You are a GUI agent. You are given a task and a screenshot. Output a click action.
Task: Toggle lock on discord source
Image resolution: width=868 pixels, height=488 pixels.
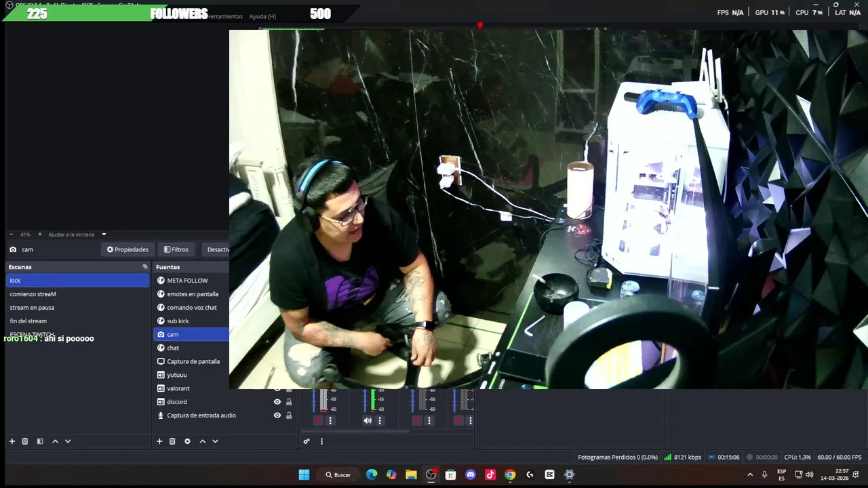pyautogui.click(x=289, y=402)
